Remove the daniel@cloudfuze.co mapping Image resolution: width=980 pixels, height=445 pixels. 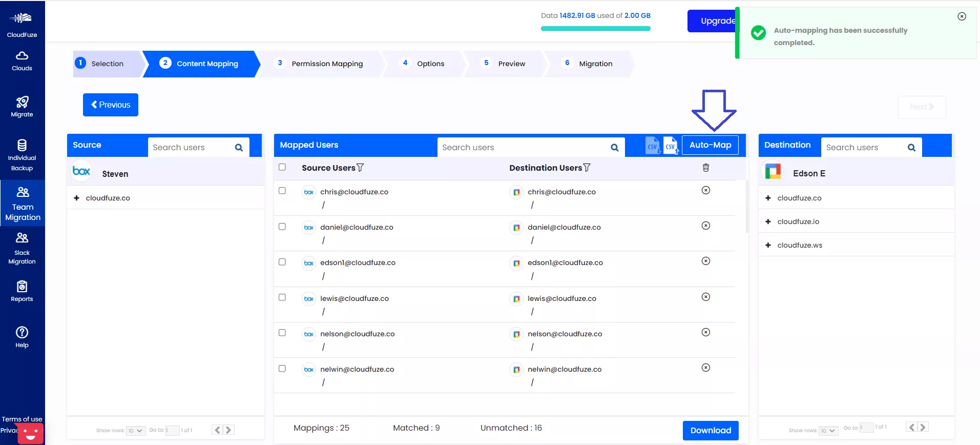[x=706, y=226]
